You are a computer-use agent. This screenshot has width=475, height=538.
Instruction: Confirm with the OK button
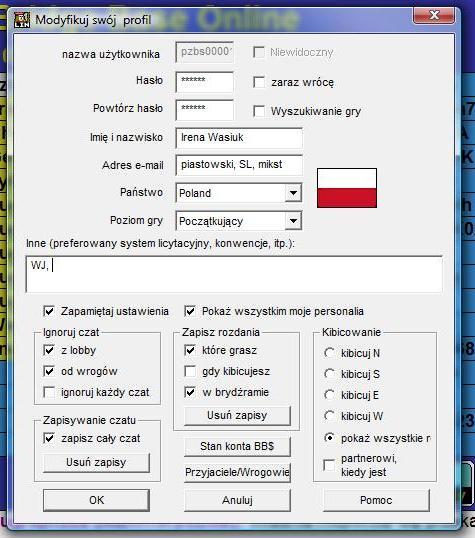[96, 500]
